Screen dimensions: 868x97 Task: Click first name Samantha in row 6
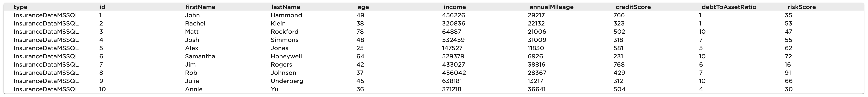point(200,56)
